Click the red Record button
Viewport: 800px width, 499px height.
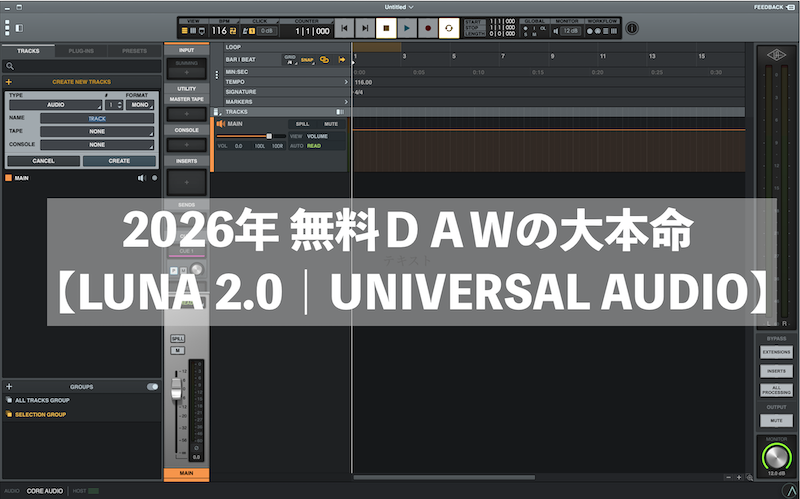(428, 28)
